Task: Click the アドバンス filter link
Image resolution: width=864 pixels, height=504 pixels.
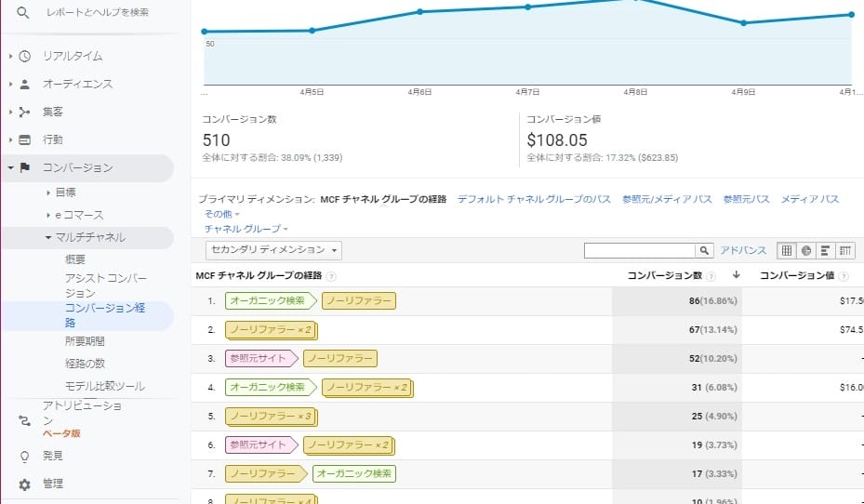Action: click(743, 250)
